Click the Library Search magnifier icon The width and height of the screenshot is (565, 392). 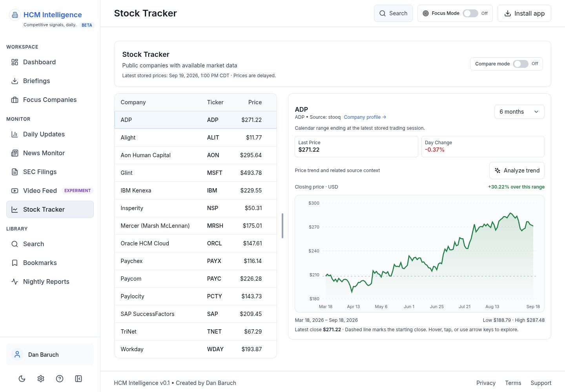(15, 244)
